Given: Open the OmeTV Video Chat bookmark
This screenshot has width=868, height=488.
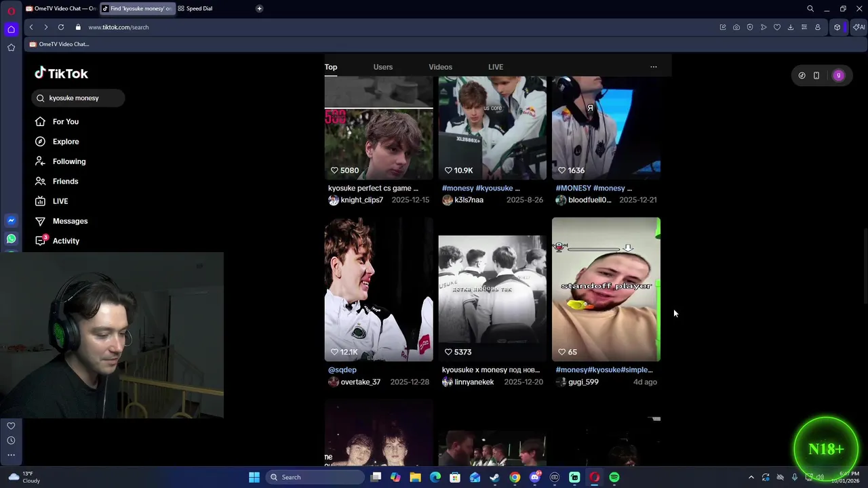Looking at the screenshot, I should (x=60, y=44).
